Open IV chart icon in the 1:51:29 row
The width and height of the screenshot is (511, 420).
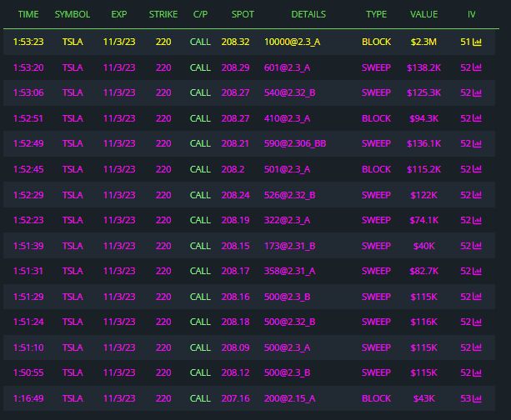coord(477,297)
